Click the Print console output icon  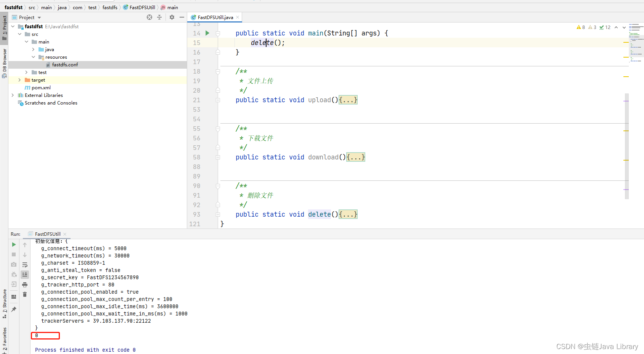(25, 285)
